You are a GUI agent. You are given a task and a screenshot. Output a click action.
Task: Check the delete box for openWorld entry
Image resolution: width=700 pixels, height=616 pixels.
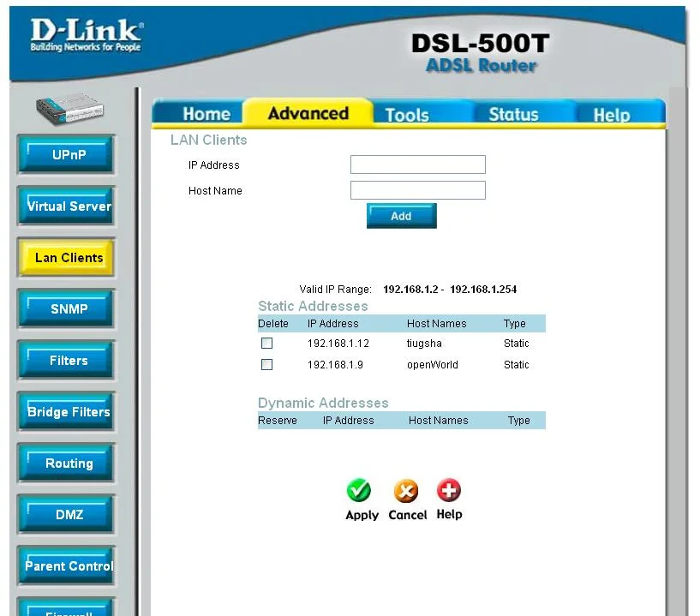(266, 364)
